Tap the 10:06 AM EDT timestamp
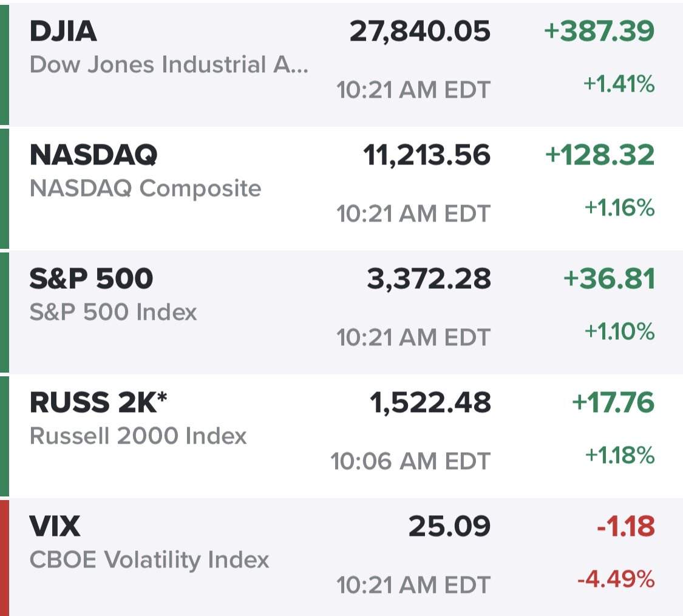Screen dimensions: 683x616 tap(410, 461)
